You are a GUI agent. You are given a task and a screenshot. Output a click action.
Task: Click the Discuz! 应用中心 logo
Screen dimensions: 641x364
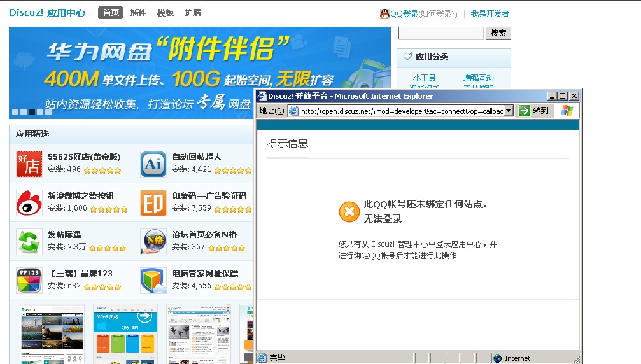coord(47,13)
